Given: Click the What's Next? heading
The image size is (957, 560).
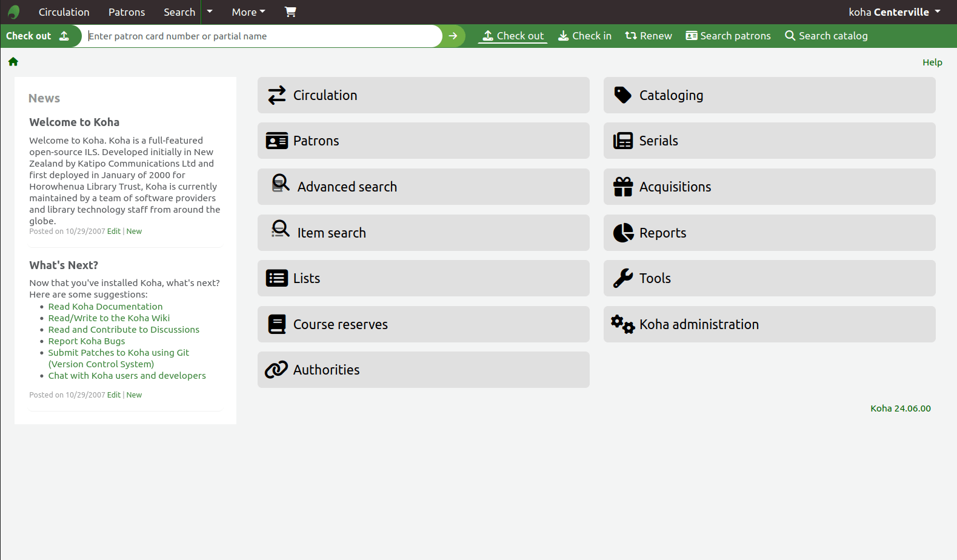Looking at the screenshot, I should coord(64,265).
